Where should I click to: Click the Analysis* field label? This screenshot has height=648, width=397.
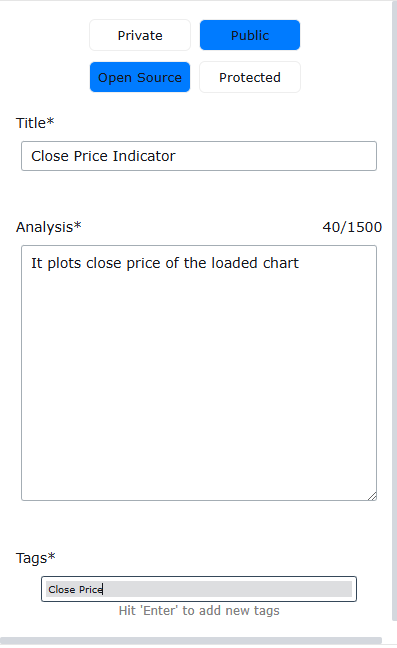[x=49, y=227]
